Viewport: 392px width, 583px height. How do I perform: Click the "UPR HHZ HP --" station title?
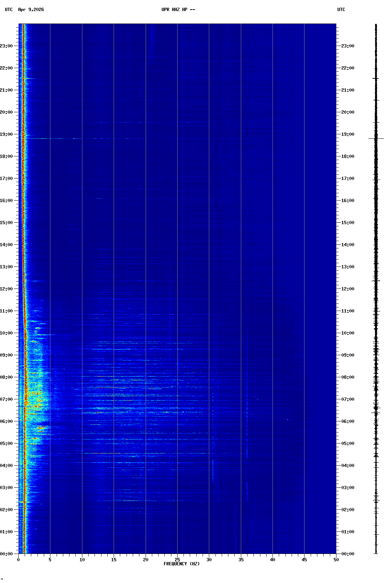tap(178, 10)
